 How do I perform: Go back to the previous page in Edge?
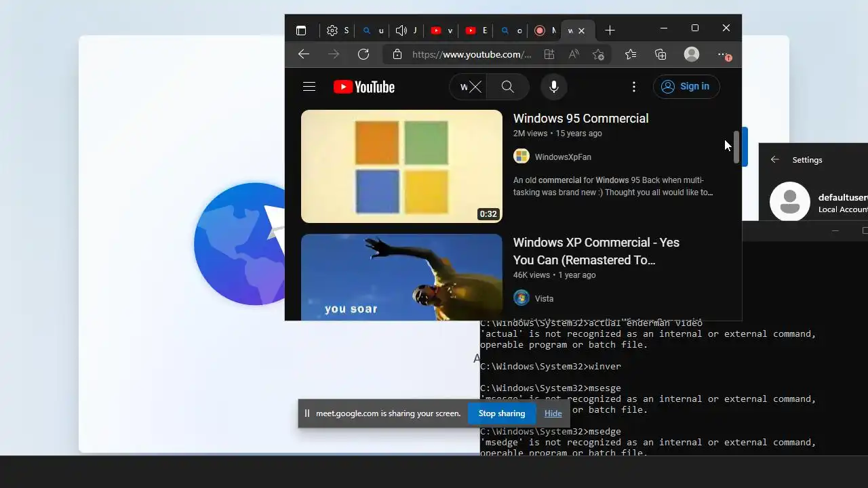[304, 54]
